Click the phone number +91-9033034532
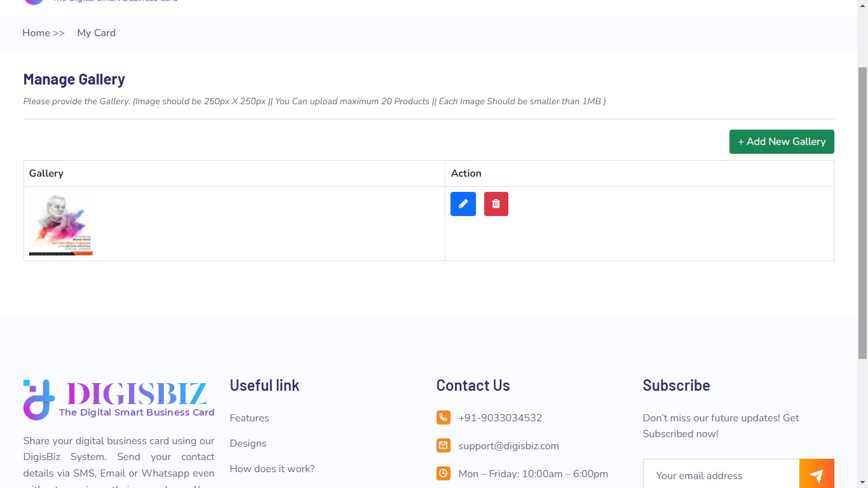 click(x=500, y=418)
